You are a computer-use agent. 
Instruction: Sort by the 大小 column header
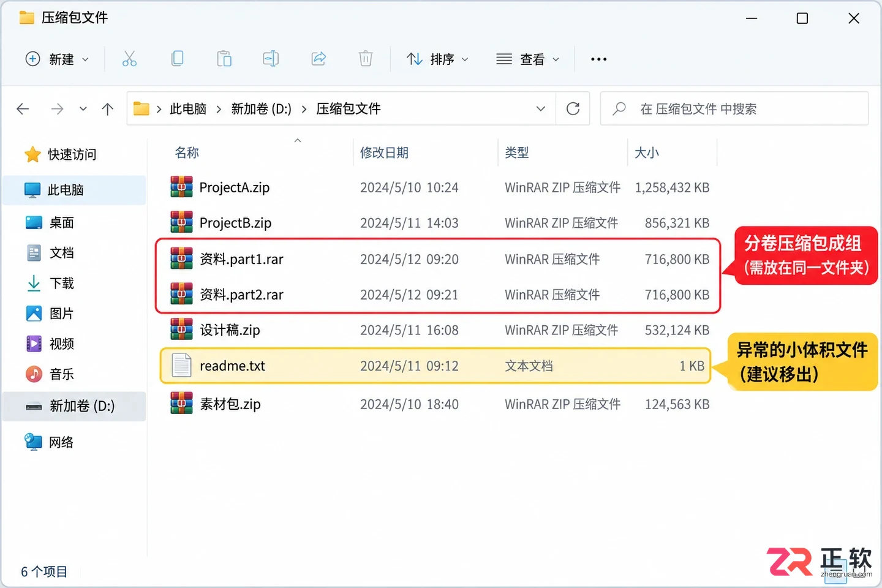[646, 153]
